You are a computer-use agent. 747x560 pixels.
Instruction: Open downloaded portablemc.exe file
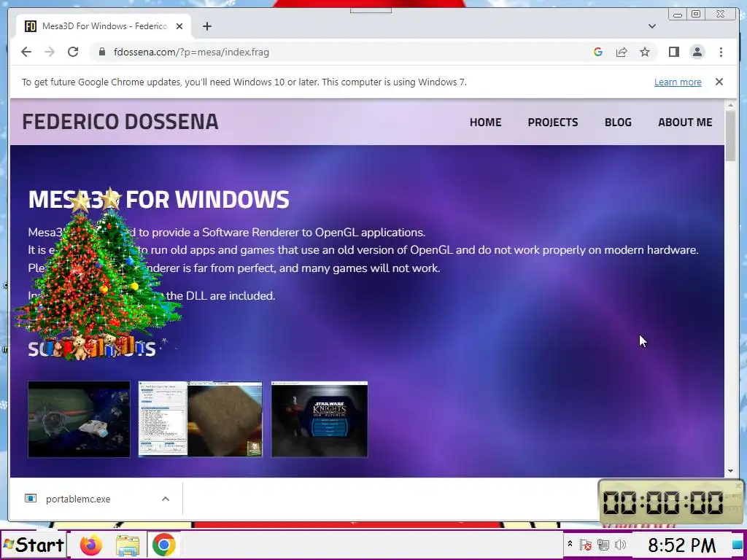[78, 499]
